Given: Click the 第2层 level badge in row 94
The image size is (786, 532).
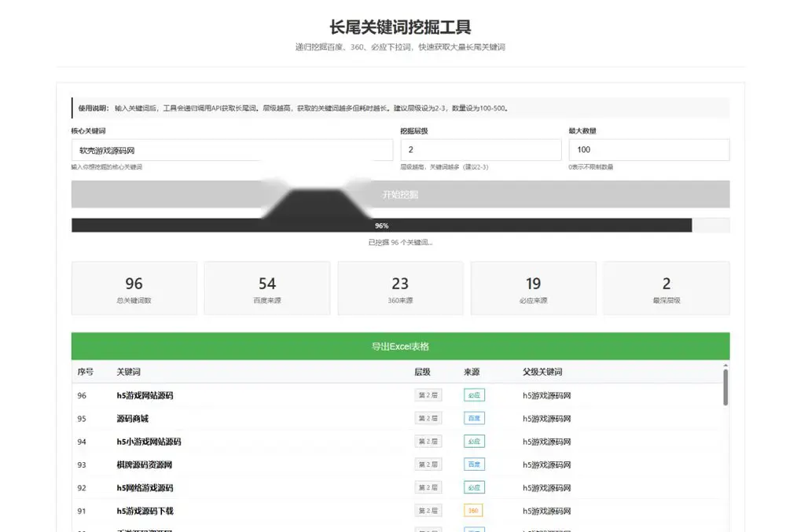Looking at the screenshot, I should pos(428,442).
